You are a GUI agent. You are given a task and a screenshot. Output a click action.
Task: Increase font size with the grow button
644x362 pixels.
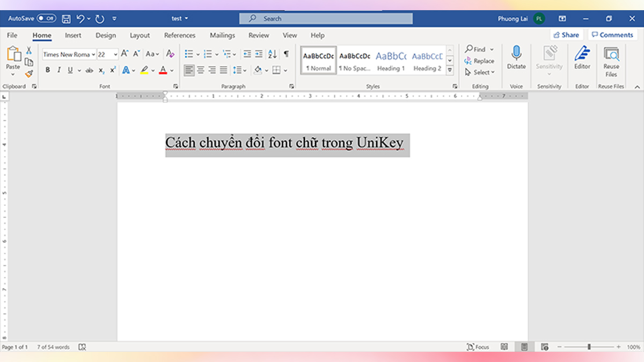125,54
